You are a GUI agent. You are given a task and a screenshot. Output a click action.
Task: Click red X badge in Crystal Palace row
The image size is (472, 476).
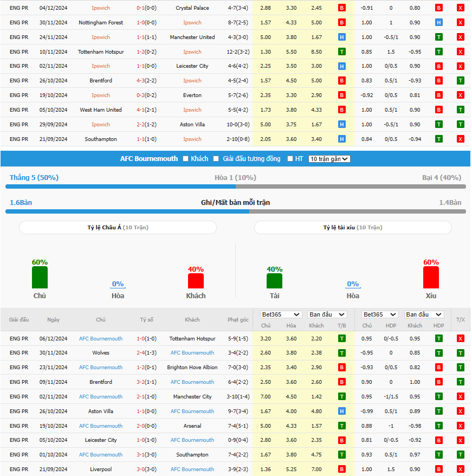click(x=461, y=8)
